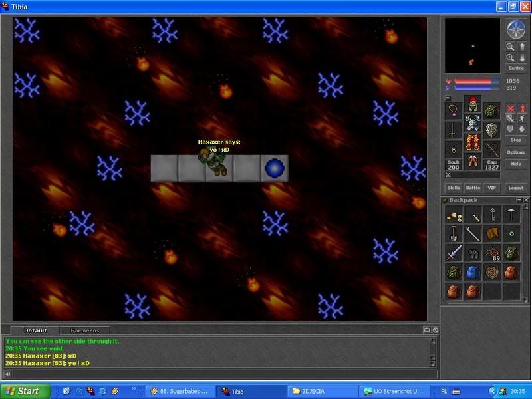
Task: Toggle chase opponent mode
Action: pos(522,119)
